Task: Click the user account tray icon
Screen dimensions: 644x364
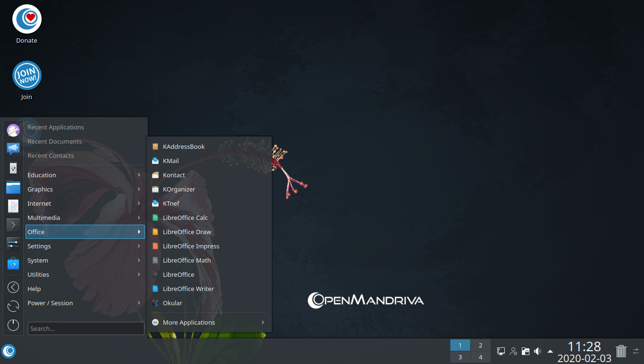Action: pyautogui.click(x=513, y=351)
